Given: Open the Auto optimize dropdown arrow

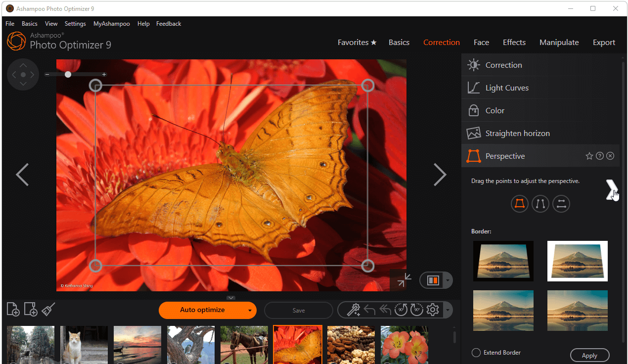Looking at the screenshot, I should (x=250, y=311).
